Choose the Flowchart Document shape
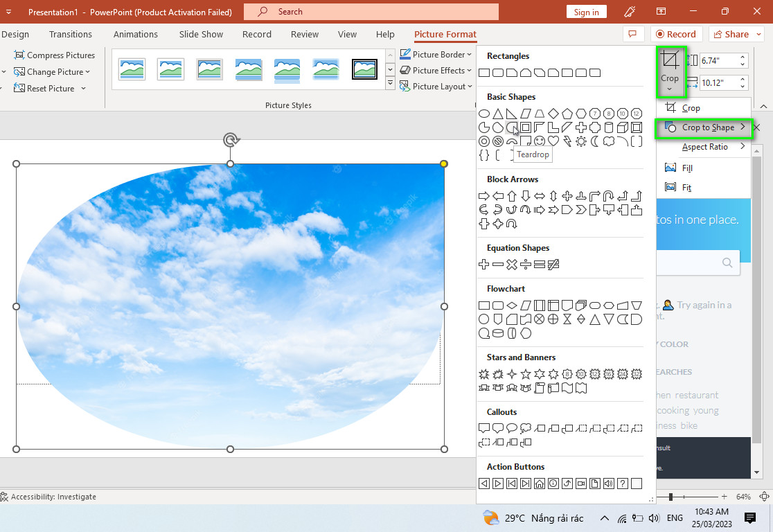 coord(567,305)
